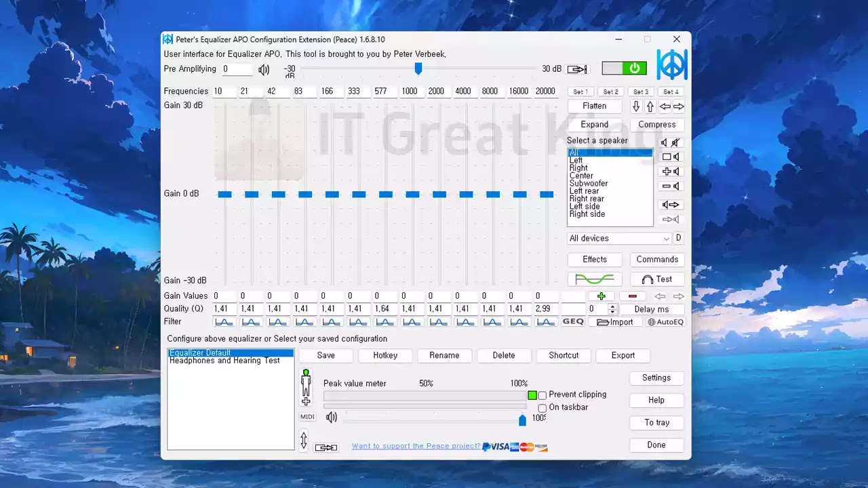Click the speaker icon beside Pre Amplifying
Viewport: 868px width, 488px height.
[264, 69]
